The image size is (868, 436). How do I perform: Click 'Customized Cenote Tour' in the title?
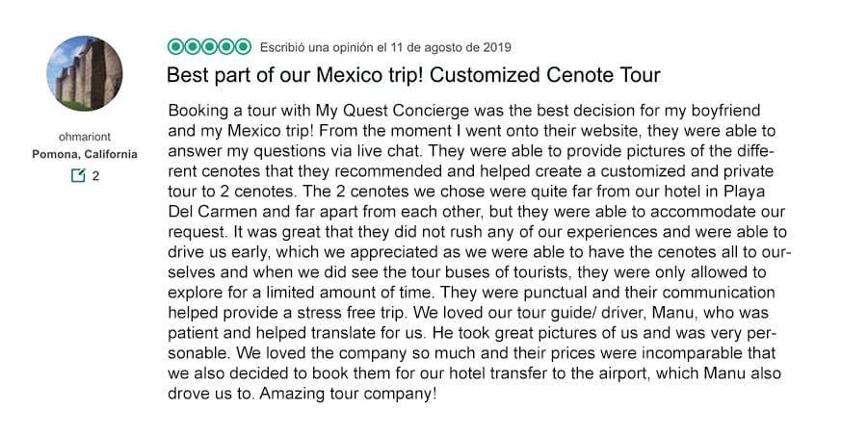544,75
